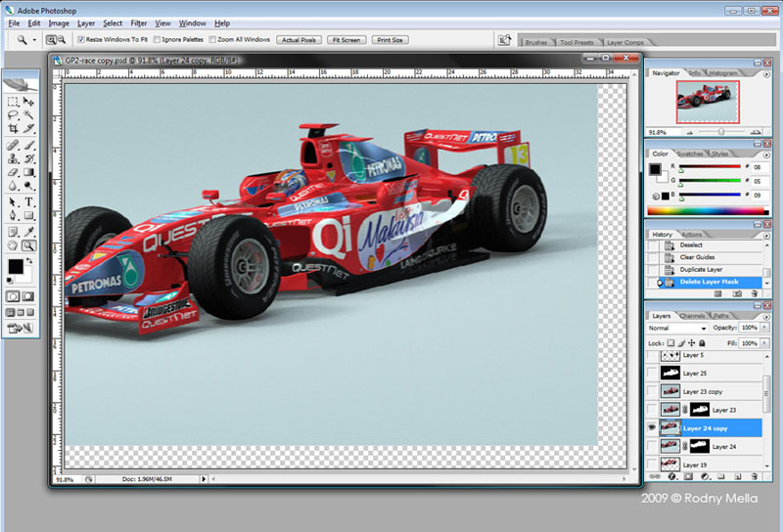
Task: Select the Crop tool
Action: pyautogui.click(x=13, y=128)
